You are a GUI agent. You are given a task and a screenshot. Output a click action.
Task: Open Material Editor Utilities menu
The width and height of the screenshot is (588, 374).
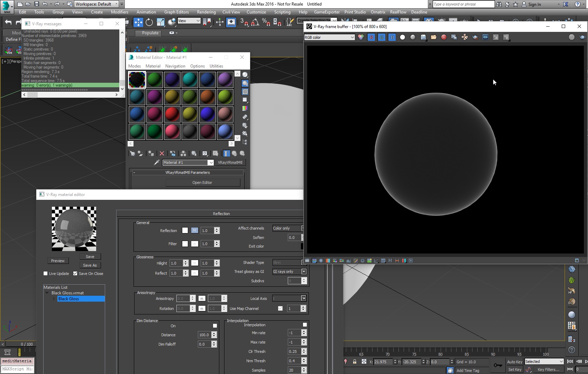pos(217,66)
